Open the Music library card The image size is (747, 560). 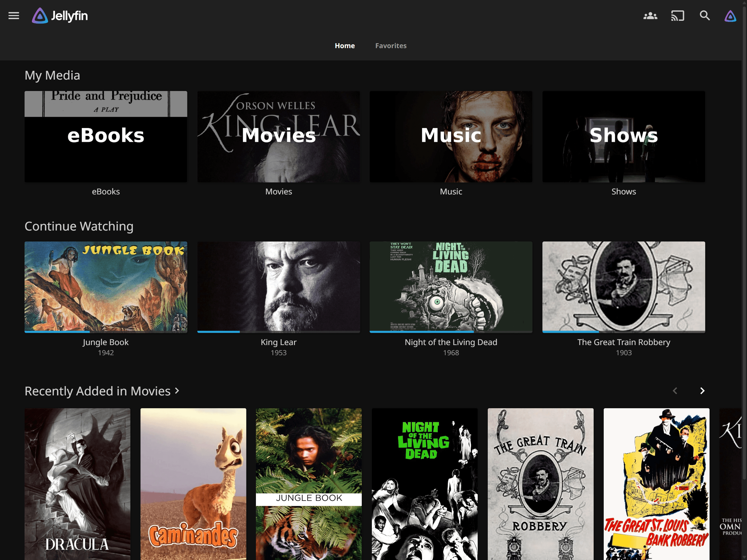pyautogui.click(x=451, y=136)
